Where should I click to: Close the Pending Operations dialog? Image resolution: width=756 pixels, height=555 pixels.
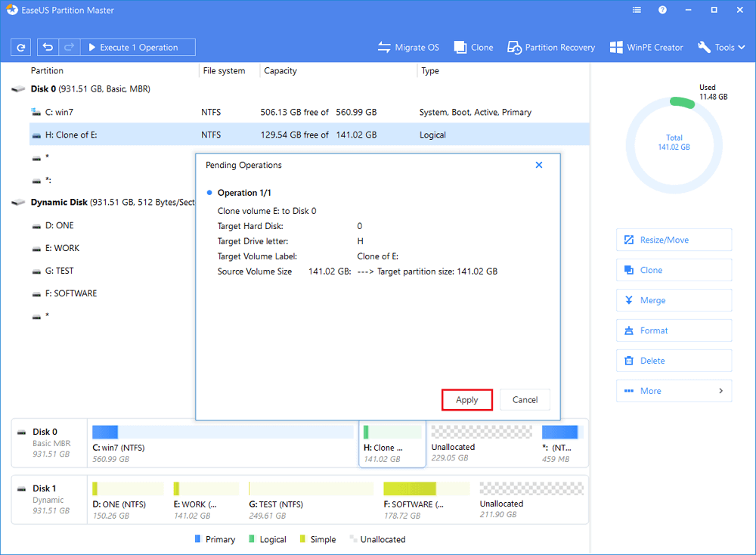click(539, 165)
